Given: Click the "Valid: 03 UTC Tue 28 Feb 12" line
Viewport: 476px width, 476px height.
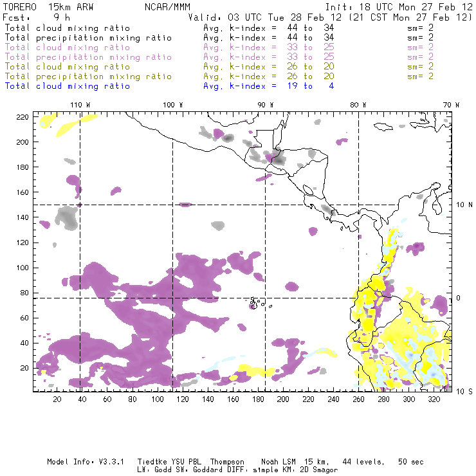Looking at the screenshot, I should click(x=265, y=17).
